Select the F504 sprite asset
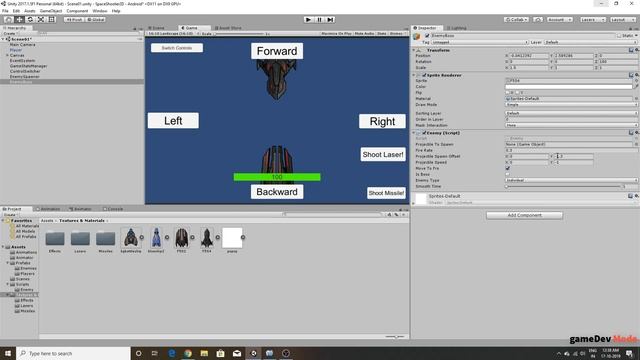 pos(207,238)
